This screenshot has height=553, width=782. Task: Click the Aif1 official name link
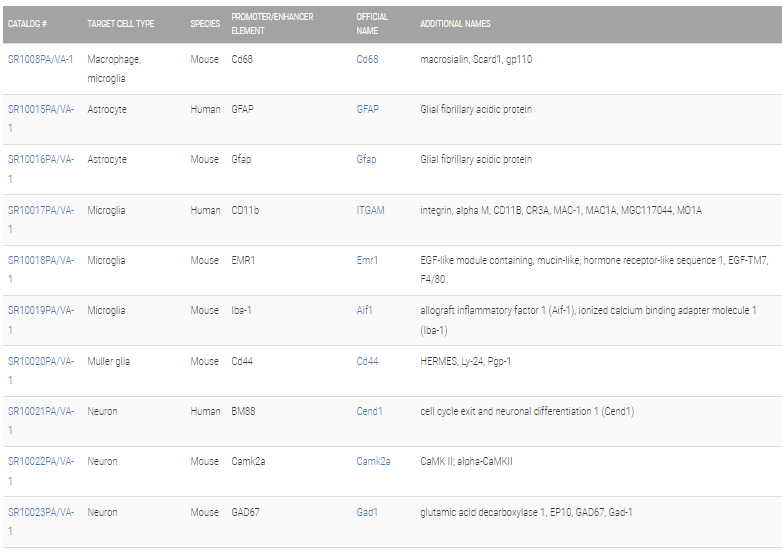pos(365,310)
